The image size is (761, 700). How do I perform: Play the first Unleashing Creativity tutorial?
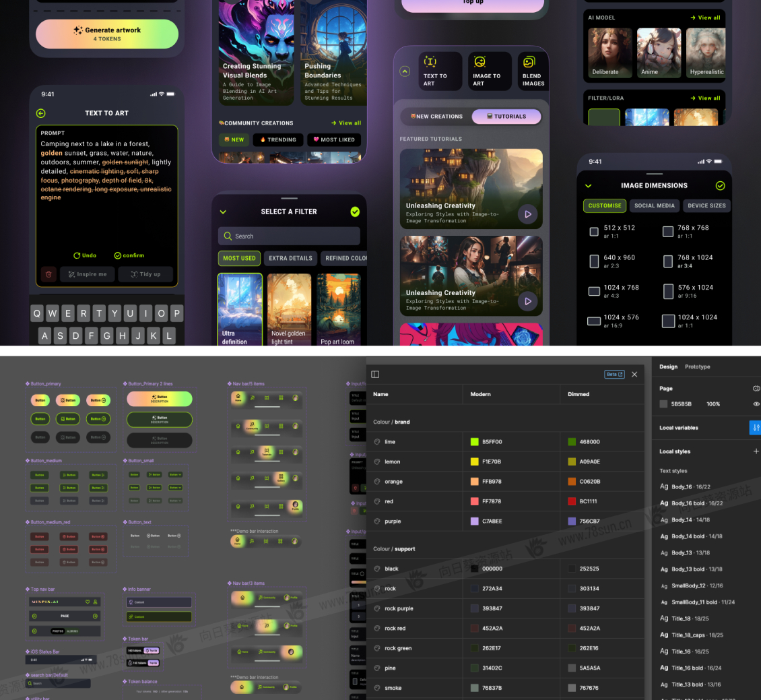coord(527,214)
